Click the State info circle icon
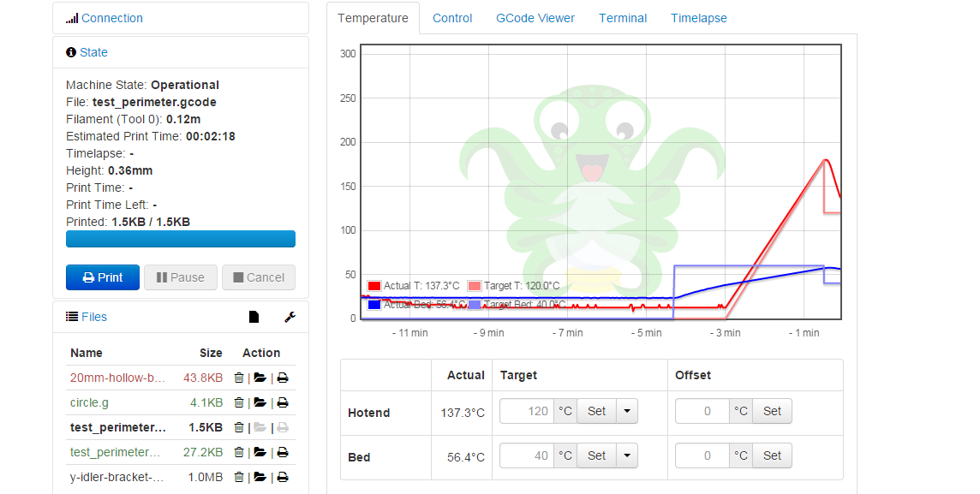 click(70, 52)
